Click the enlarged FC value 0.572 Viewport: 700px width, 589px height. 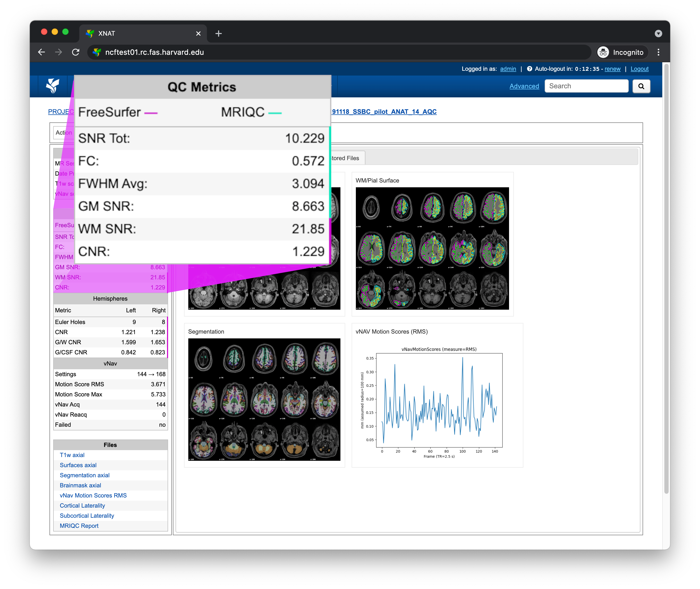(x=308, y=161)
